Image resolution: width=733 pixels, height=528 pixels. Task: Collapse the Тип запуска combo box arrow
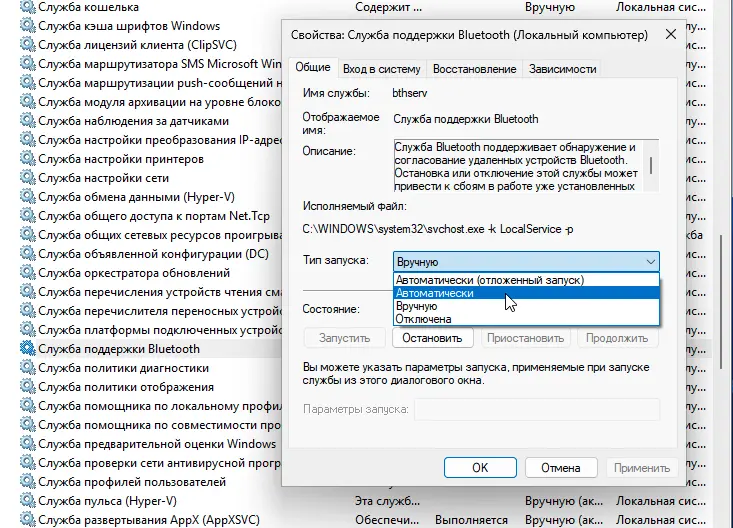pyautogui.click(x=650, y=261)
